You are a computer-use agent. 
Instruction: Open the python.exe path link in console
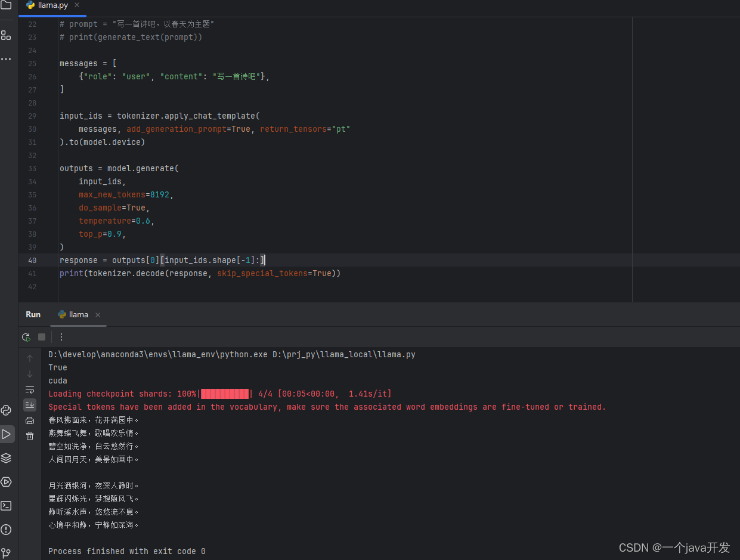coord(158,354)
